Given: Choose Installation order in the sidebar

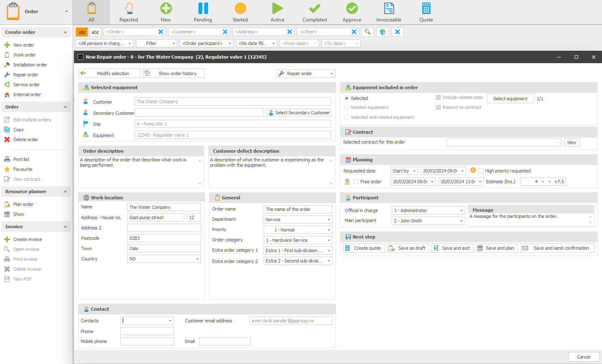Looking at the screenshot, I should coord(30,65).
